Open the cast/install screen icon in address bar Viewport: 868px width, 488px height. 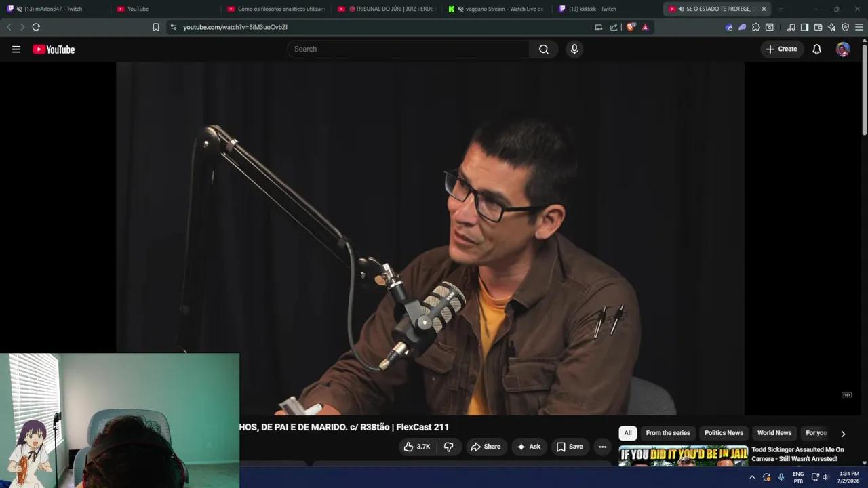coord(598,27)
